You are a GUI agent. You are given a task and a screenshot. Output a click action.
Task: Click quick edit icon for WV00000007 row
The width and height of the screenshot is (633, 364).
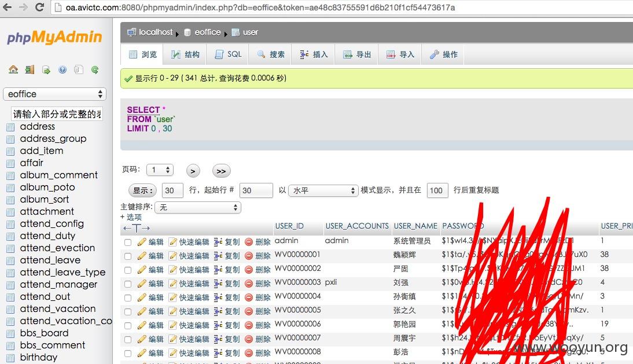click(173, 339)
